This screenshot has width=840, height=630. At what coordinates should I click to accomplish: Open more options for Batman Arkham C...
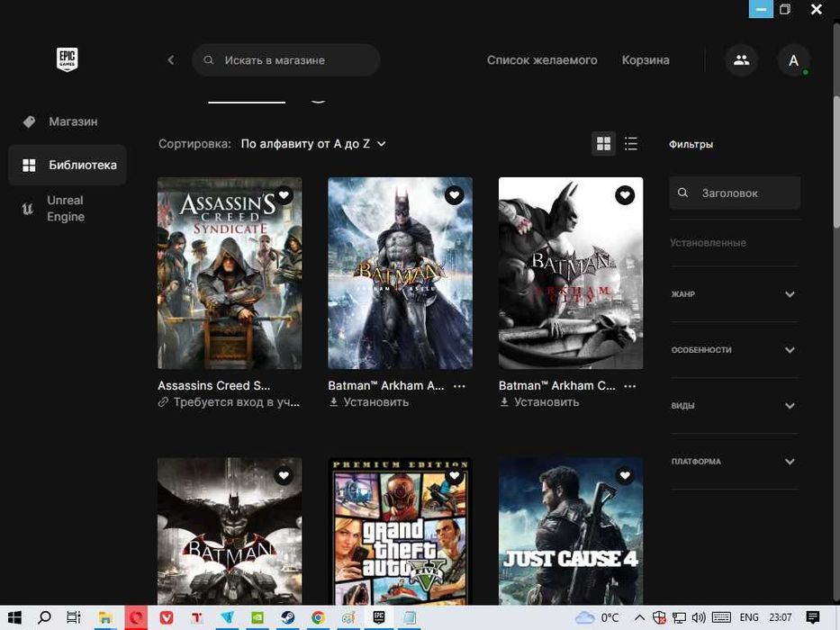click(630, 386)
